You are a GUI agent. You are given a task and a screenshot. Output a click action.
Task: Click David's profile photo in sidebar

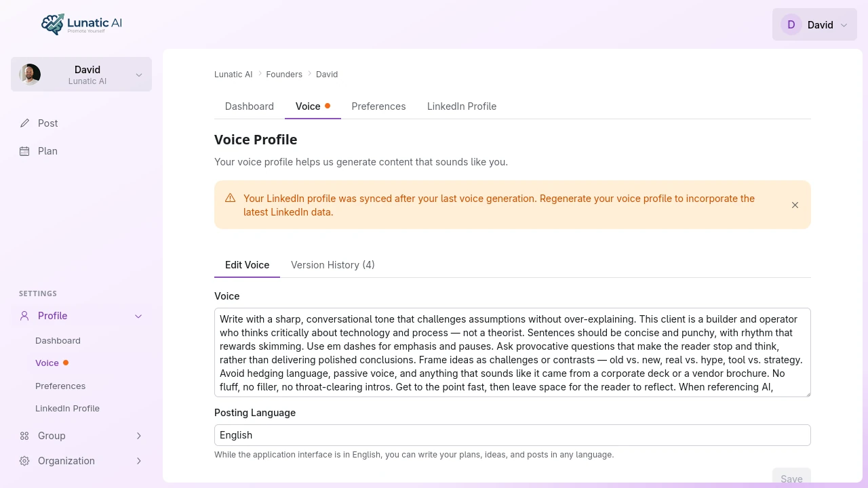tap(30, 75)
